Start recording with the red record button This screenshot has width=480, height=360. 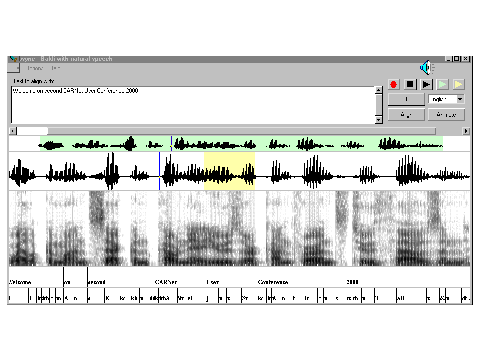393,84
